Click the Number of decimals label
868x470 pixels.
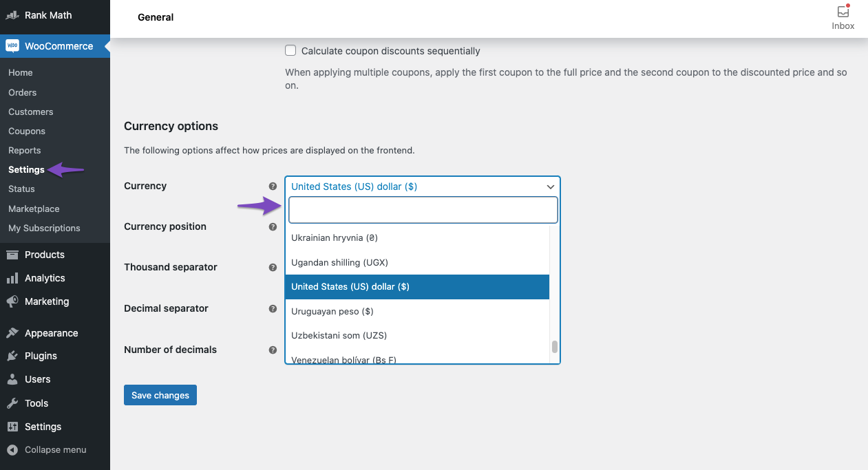tap(170, 350)
